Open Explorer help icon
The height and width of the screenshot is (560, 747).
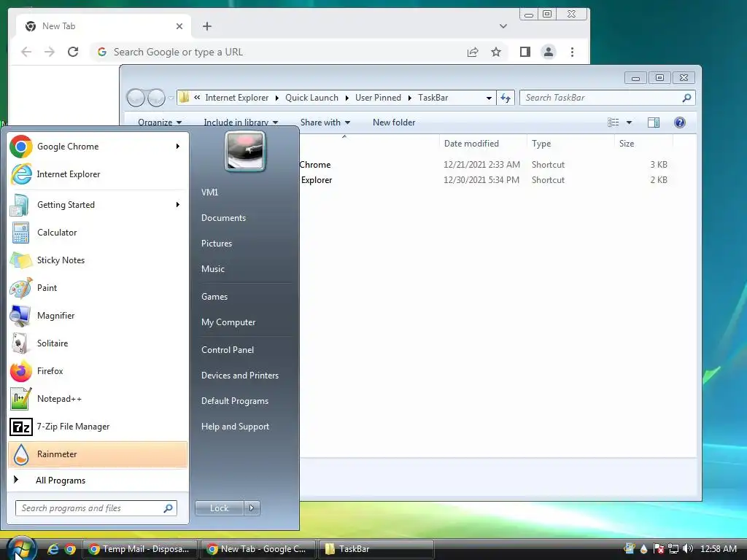[x=680, y=122]
